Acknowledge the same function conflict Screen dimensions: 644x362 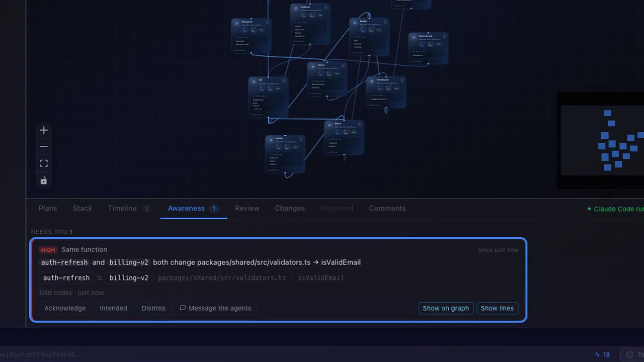65,308
